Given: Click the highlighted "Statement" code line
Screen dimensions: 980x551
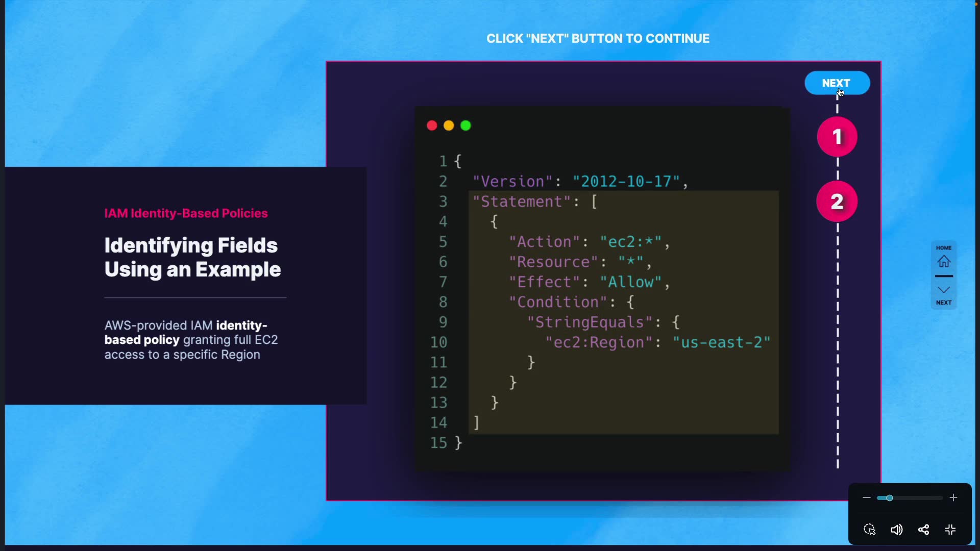Looking at the screenshot, I should (x=534, y=202).
